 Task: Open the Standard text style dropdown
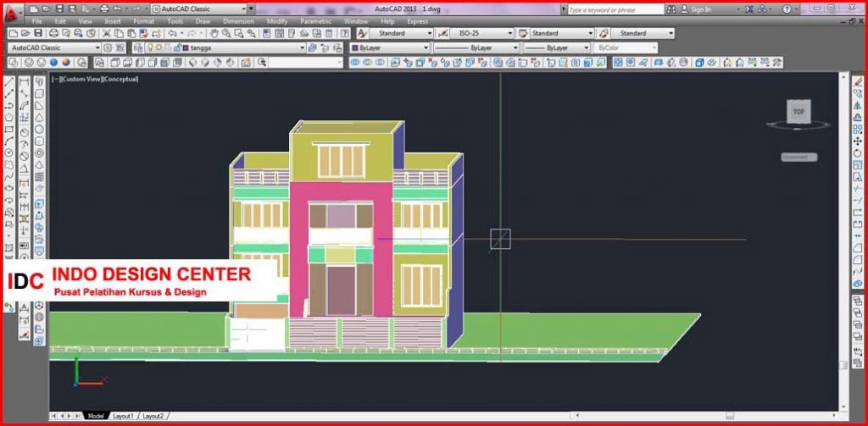coord(401,33)
